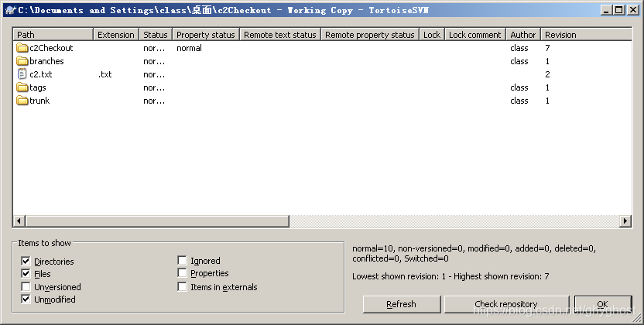
Task: Click the OK button
Action: tap(603, 304)
